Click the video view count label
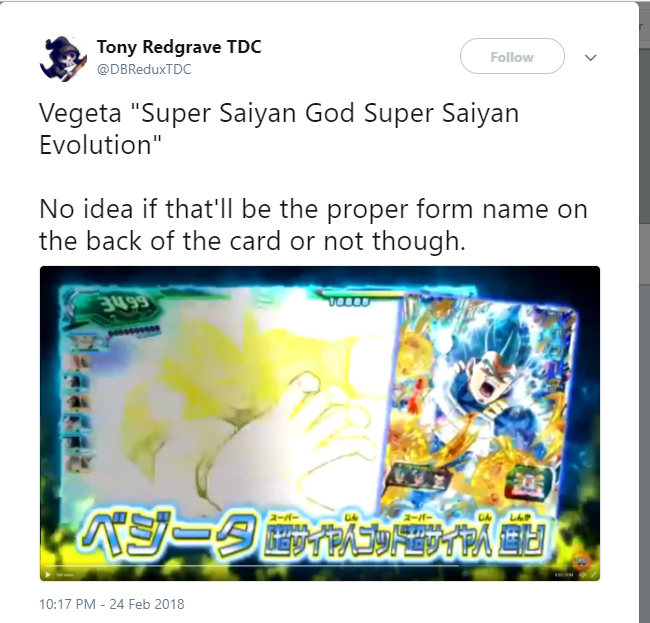Screen dimensions: 650x623 click(x=65, y=575)
